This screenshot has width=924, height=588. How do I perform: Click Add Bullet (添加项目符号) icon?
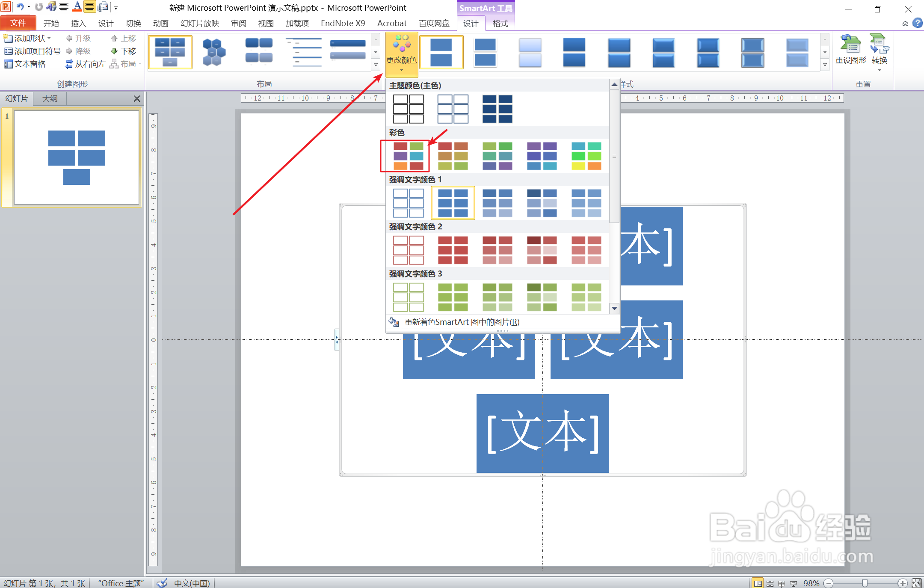pos(8,51)
